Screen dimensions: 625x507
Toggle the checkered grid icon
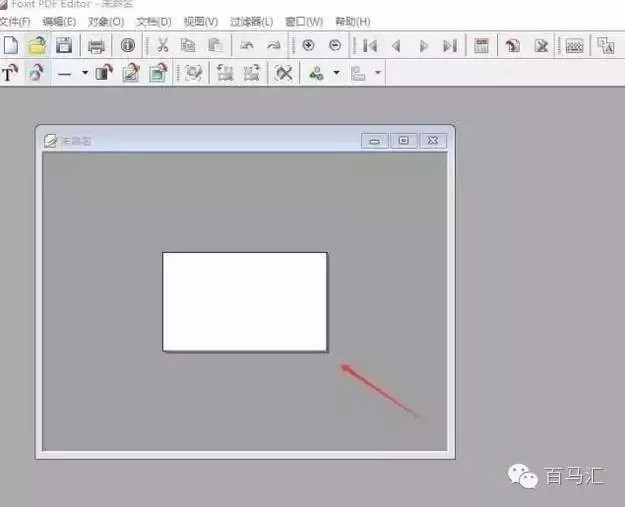(574, 46)
